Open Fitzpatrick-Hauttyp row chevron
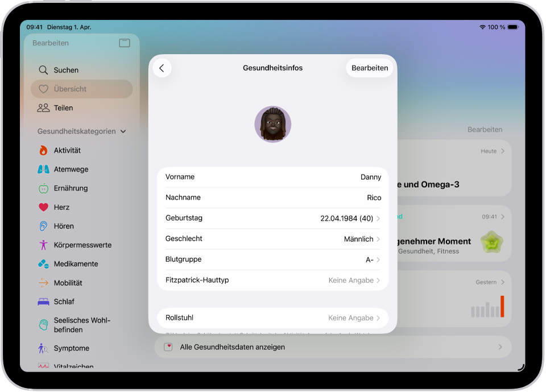Screen dimensions: 546x392 coord(378,280)
